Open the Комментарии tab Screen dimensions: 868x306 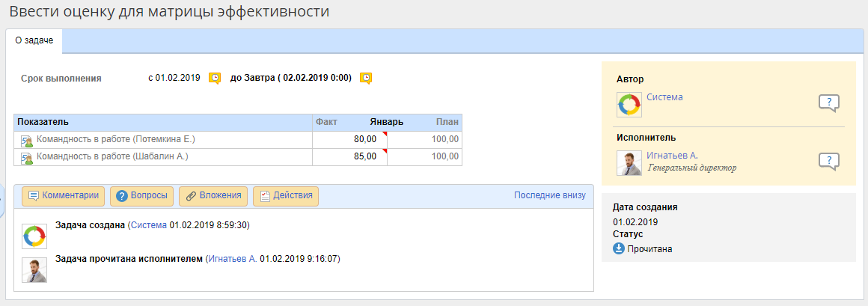pyautogui.click(x=64, y=196)
